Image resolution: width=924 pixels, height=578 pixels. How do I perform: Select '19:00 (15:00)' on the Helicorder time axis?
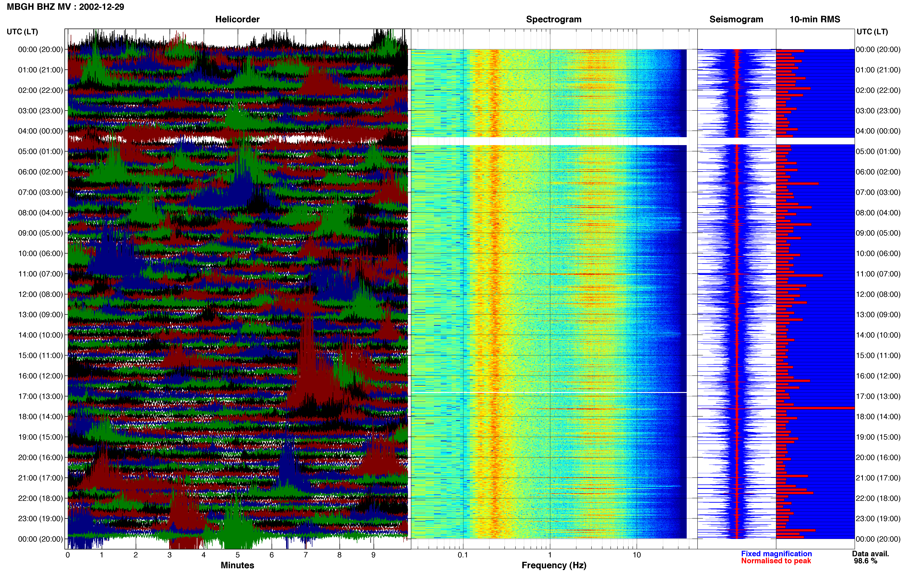pos(41,437)
